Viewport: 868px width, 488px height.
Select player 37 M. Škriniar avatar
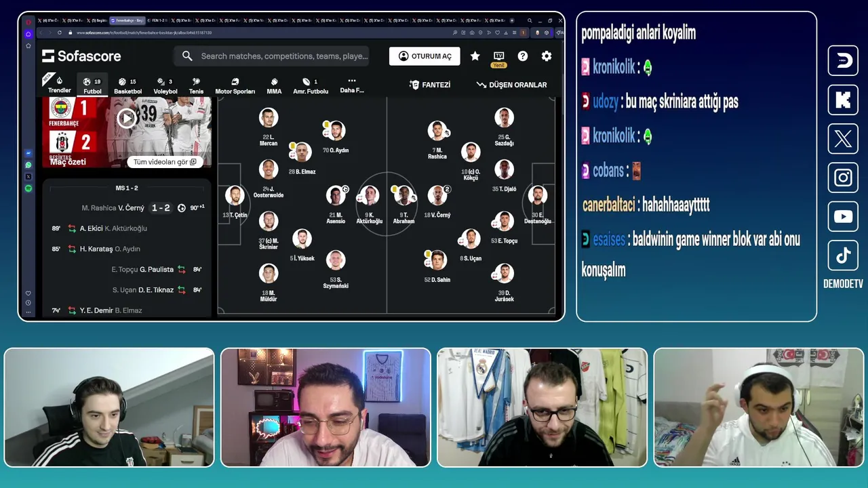[x=269, y=221]
